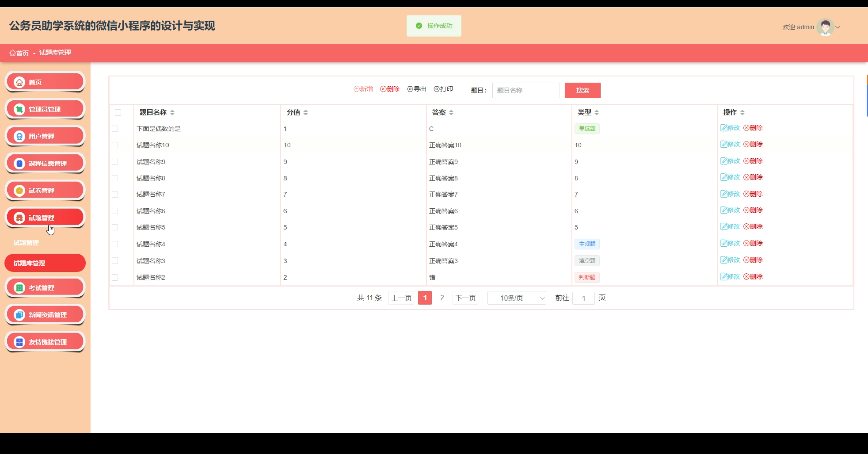Go to 下一页 in pagination

[465, 298]
